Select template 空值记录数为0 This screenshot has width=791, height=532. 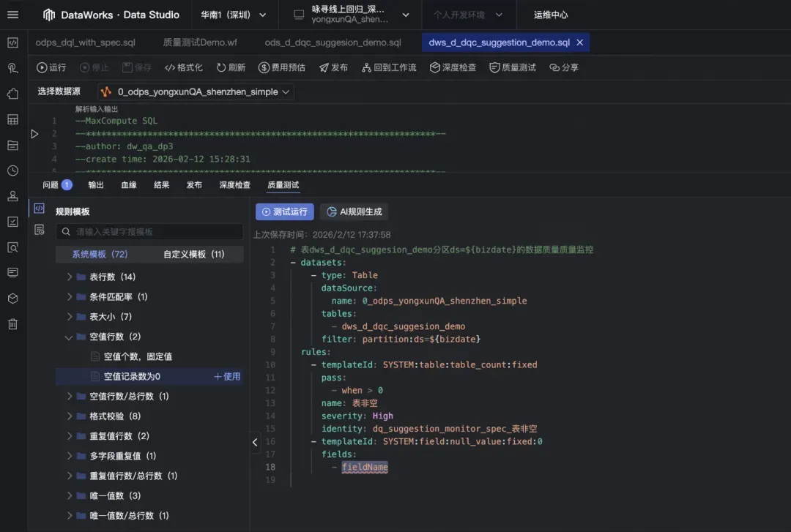tap(132, 376)
